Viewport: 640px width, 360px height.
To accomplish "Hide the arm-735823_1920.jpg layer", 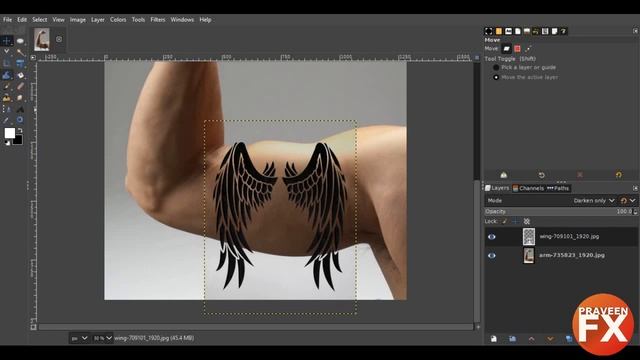I will pyautogui.click(x=491, y=256).
